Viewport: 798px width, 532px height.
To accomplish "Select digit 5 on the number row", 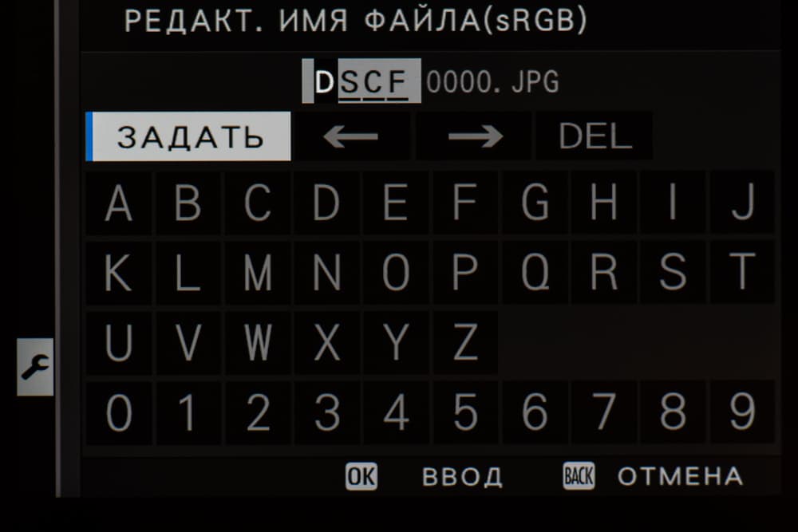I will click(x=464, y=412).
